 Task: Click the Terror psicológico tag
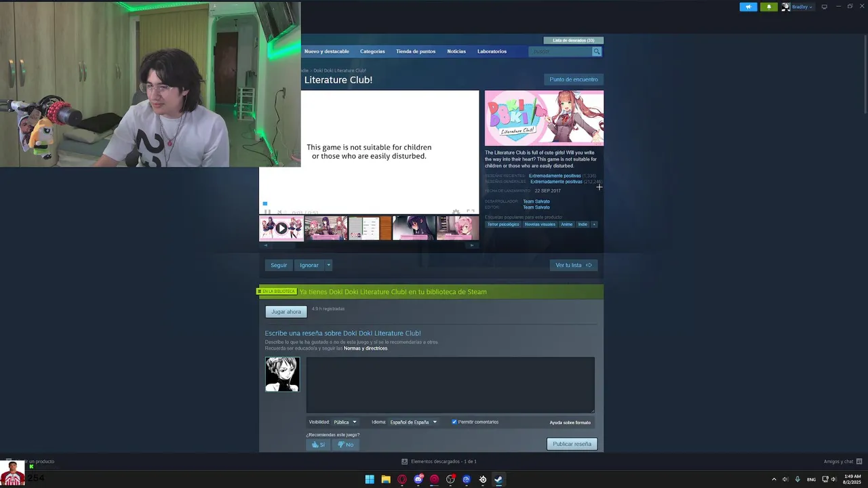coord(503,224)
